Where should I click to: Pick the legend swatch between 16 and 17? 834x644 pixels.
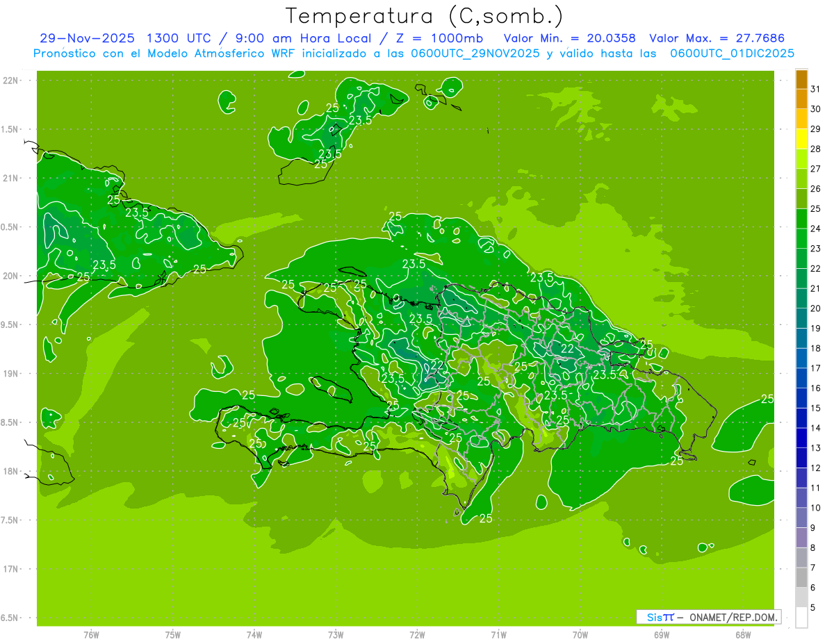click(x=801, y=379)
